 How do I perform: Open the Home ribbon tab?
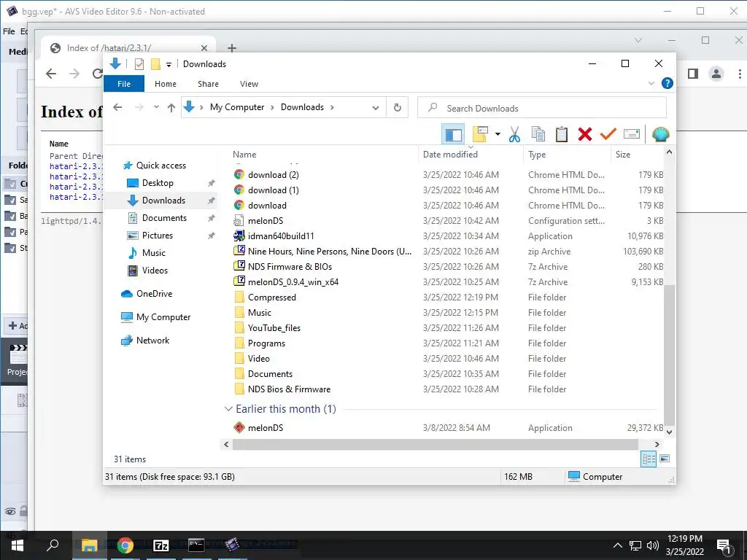(x=166, y=84)
